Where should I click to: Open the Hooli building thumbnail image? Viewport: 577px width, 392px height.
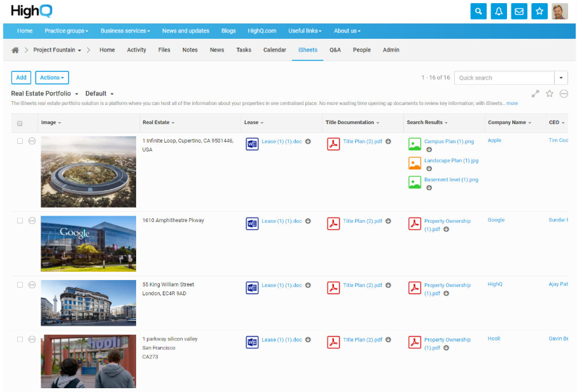click(88, 361)
